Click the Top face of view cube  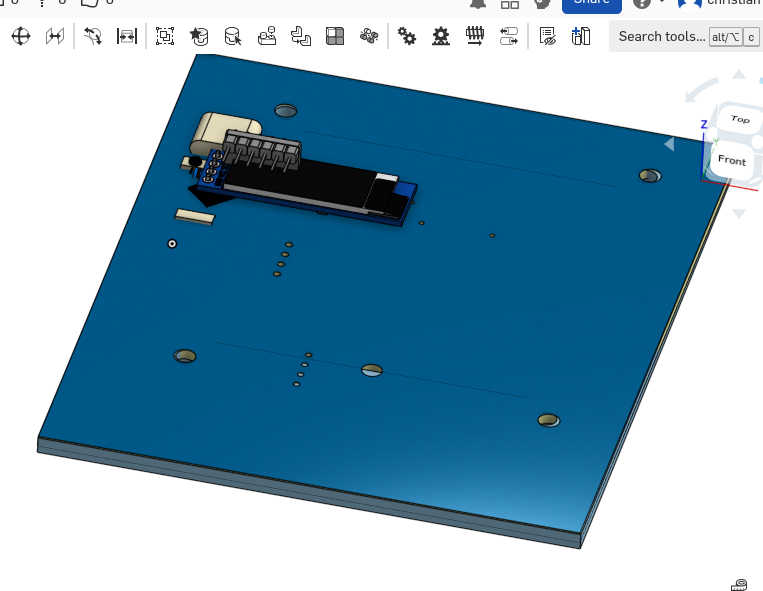[740, 119]
